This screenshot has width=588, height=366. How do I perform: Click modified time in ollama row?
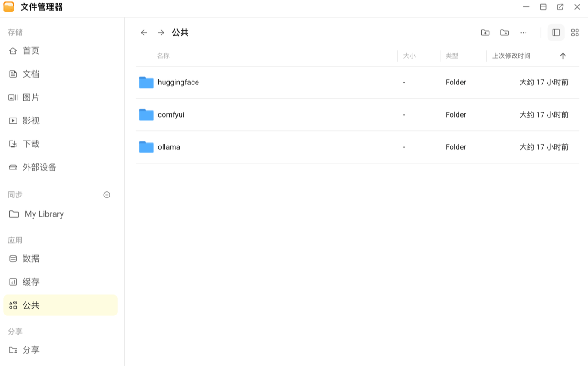click(x=544, y=147)
